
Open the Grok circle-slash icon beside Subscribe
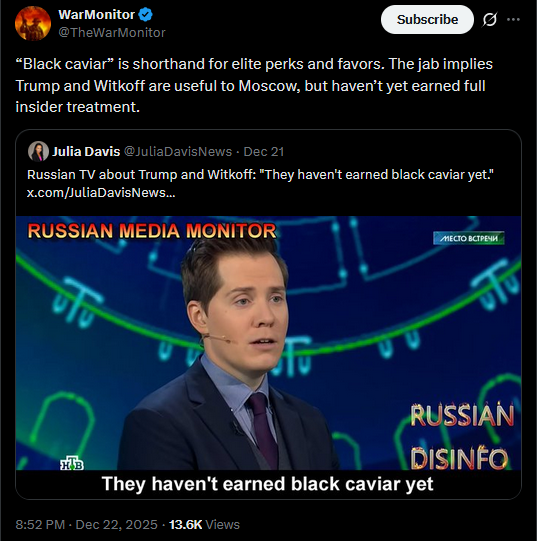[490, 20]
